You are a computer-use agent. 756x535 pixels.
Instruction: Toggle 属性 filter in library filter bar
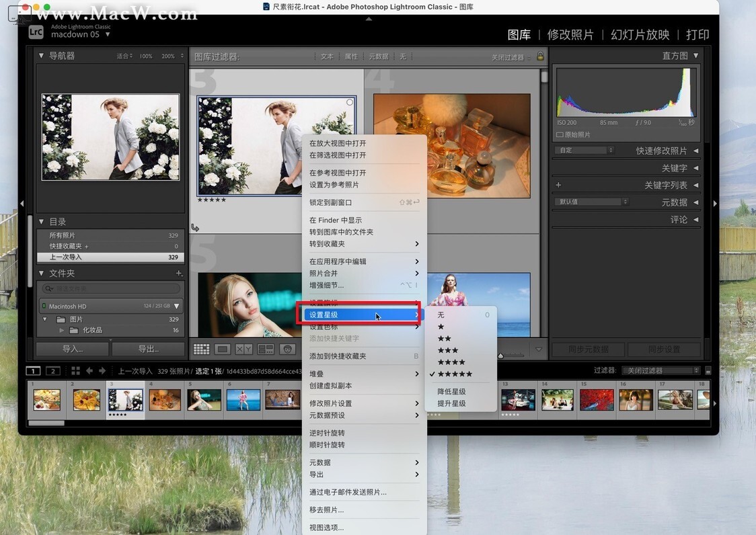pos(351,56)
